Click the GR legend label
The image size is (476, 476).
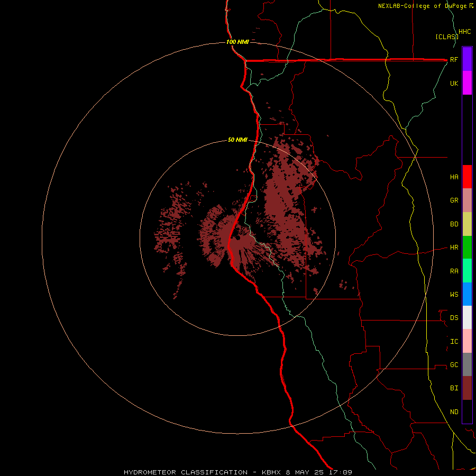[454, 200]
